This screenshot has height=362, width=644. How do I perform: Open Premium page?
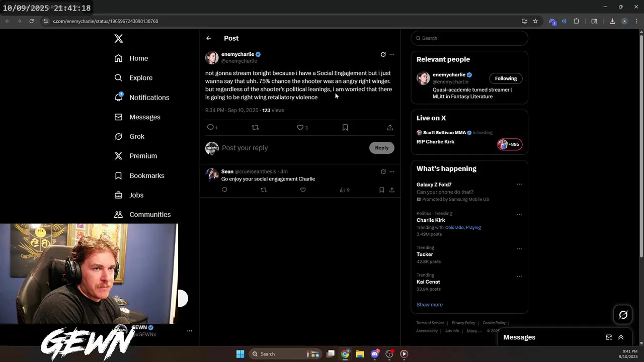(136, 156)
